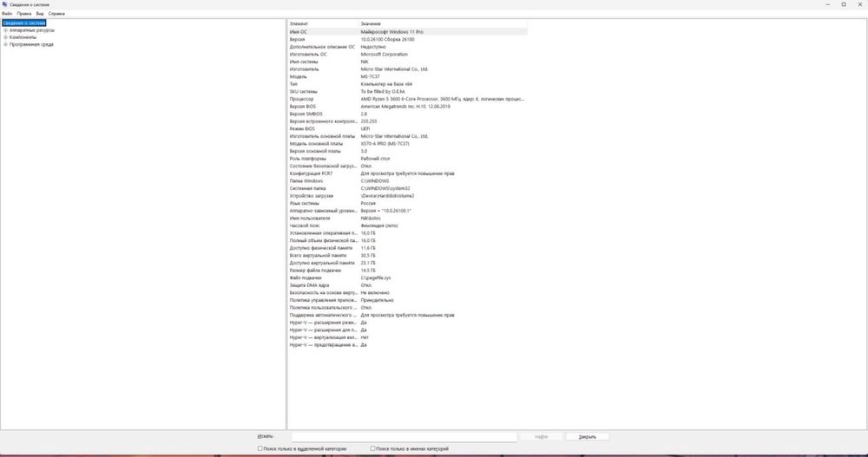Viewport: 868px width, 457px height.
Task: Click the value X570-A PRO (MS-7C37)
Action: [x=385, y=144]
